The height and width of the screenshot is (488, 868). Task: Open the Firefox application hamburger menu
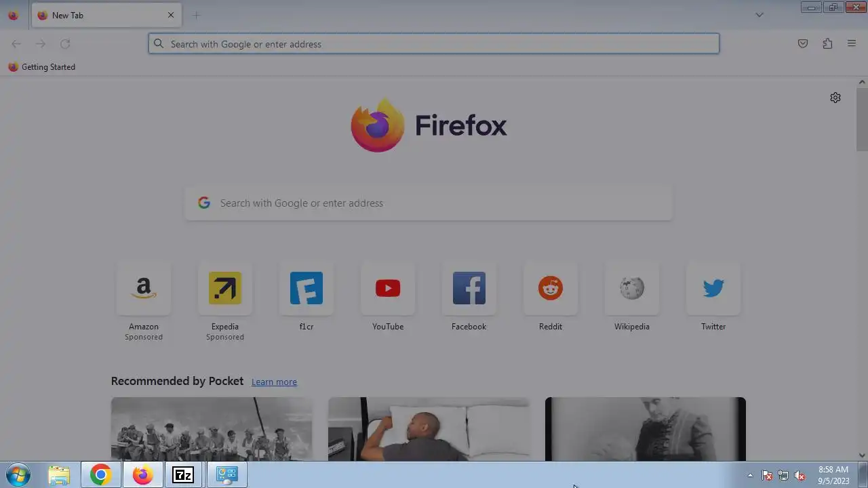coord(852,44)
